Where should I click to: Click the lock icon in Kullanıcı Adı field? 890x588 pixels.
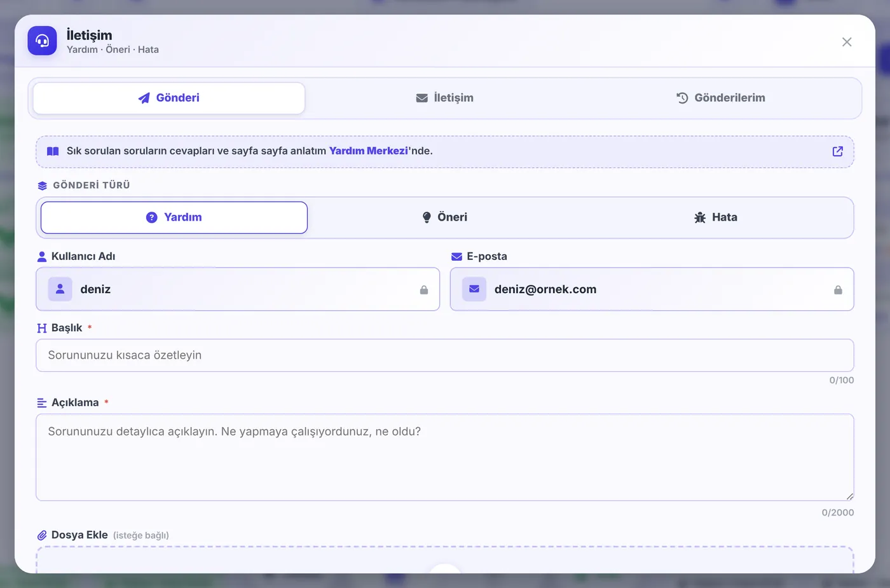pos(424,290)
